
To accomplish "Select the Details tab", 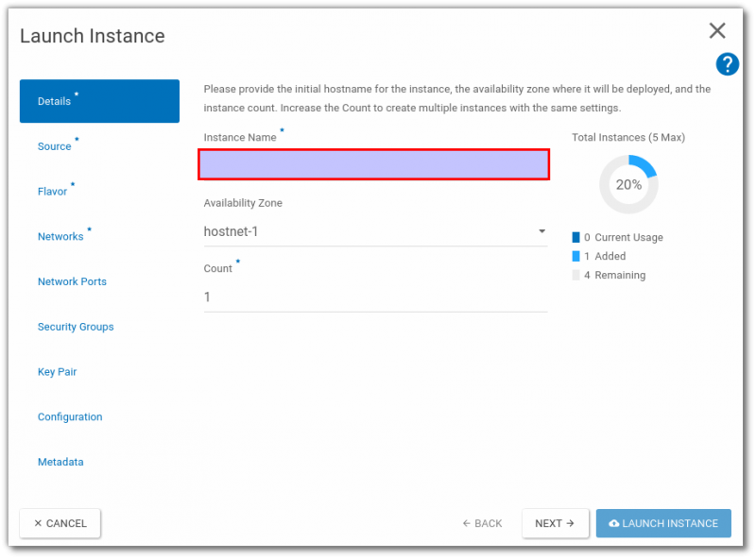I will click(99, 101).
